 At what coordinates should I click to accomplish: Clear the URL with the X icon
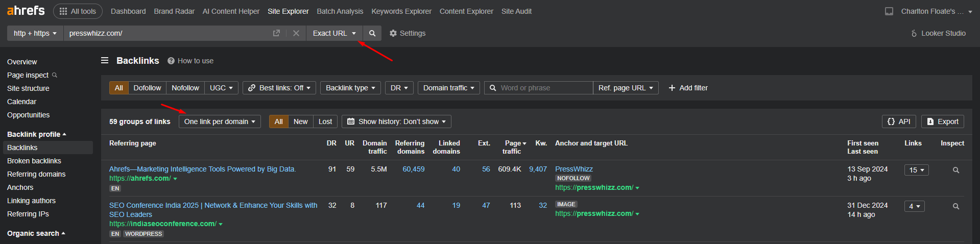(x=296, y=33)
